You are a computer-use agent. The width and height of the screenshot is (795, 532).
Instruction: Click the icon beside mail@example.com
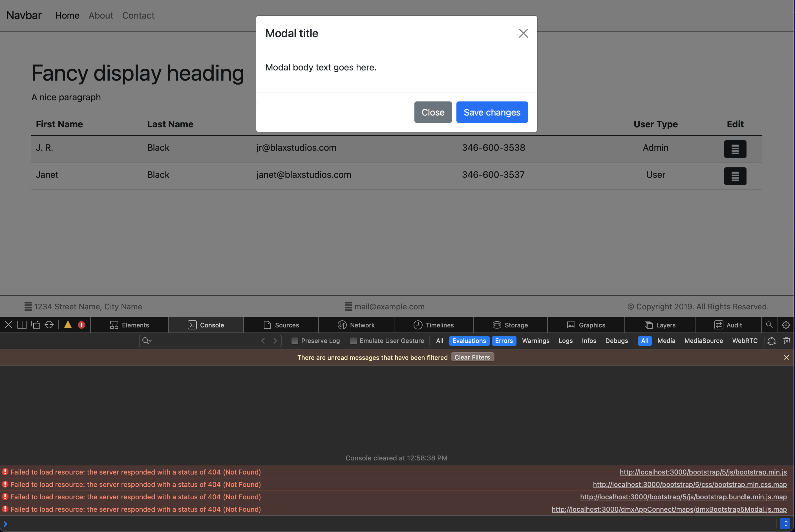click(348, 306)
